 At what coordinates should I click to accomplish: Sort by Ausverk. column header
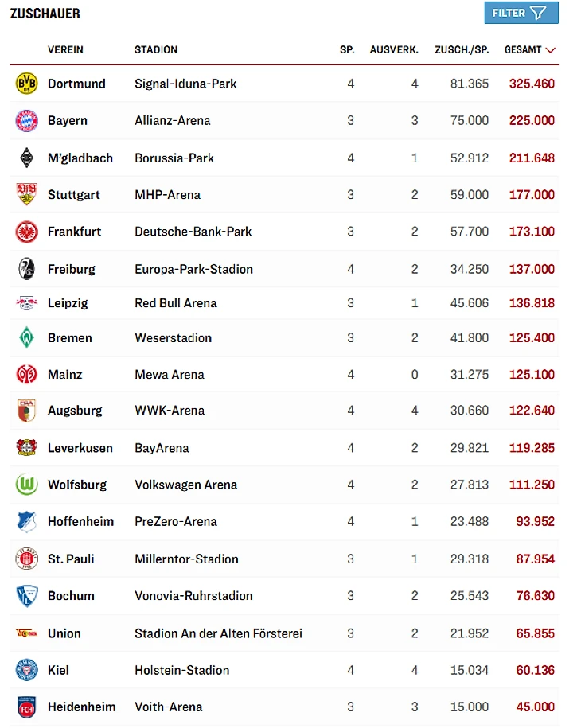pyautogui.click(x=394, y=49)
